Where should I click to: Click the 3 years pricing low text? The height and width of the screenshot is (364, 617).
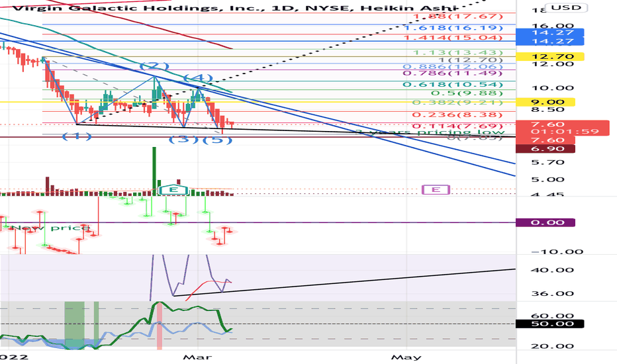(430, 132)
